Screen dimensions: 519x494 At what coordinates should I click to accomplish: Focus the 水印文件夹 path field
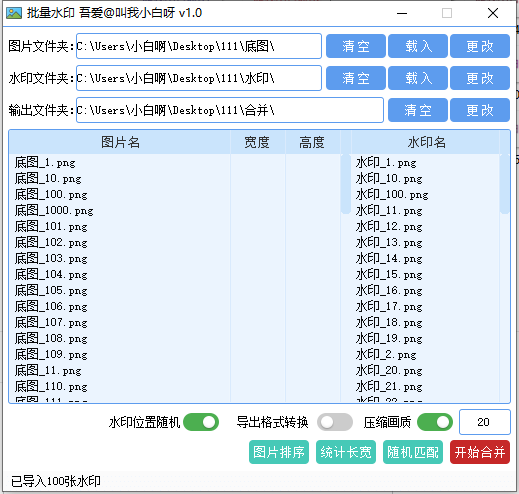coord(199,78)
